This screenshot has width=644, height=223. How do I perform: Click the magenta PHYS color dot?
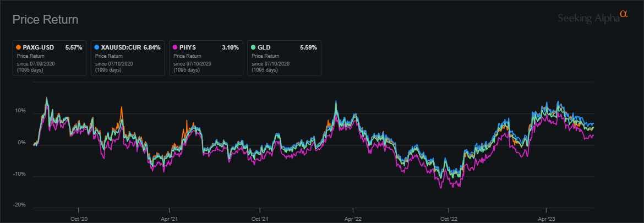(174, 48)
